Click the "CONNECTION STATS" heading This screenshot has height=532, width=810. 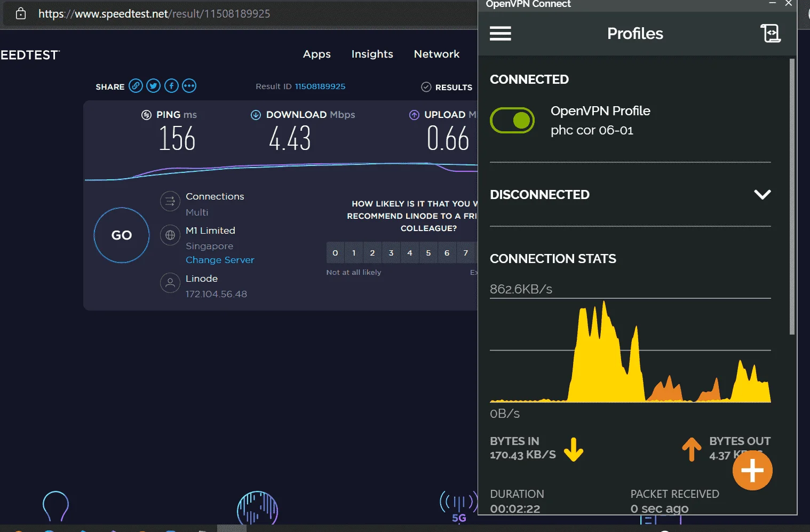pos(553,259)
